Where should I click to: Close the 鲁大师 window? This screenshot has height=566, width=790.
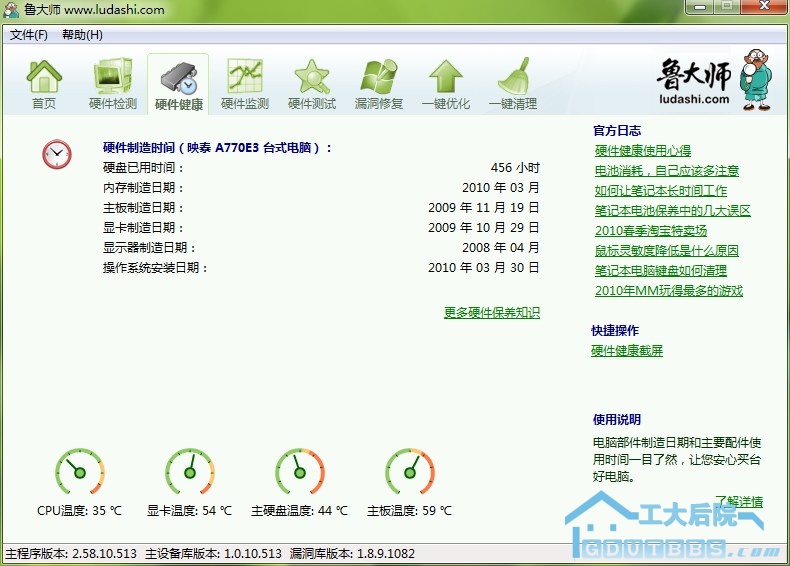764,7
